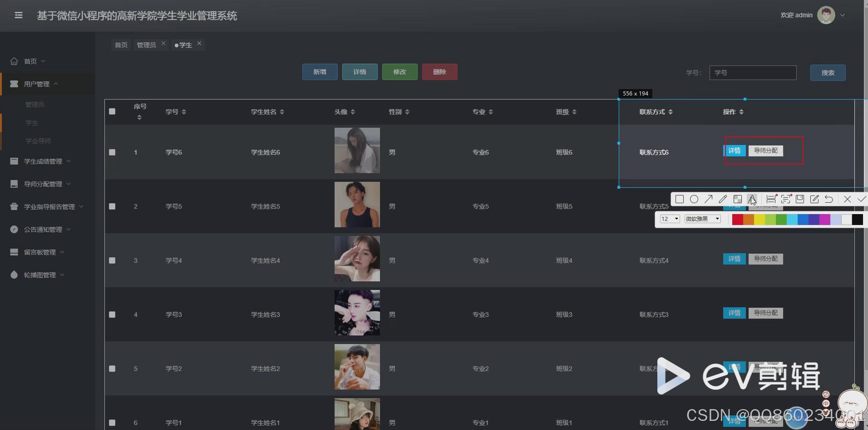Open the font size 12 dropdown
Screen dimensions: 868x430
pyautogui.click(x=670, y=219)
